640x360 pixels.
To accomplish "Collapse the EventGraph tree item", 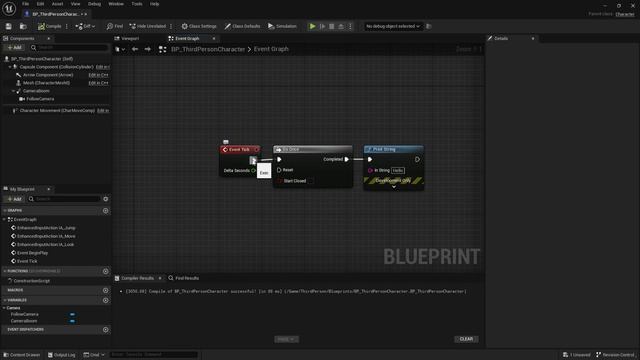I will [x=4, y=220].
